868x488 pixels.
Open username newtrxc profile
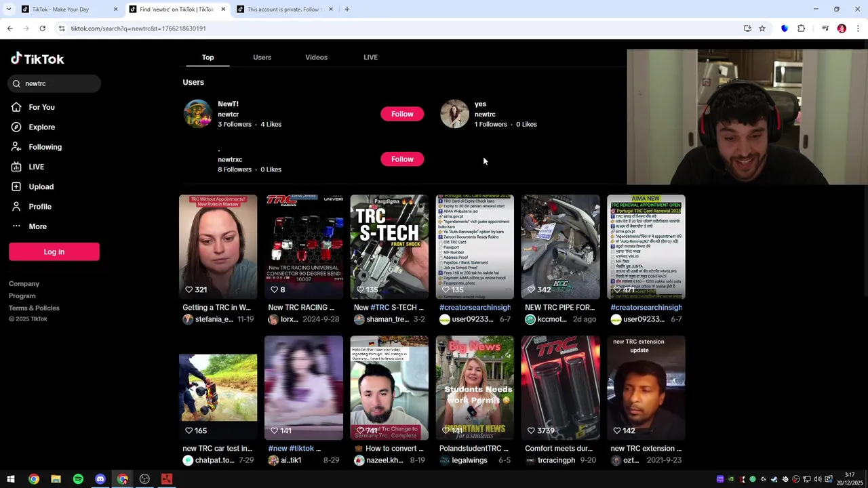click(x=230, y=159)
